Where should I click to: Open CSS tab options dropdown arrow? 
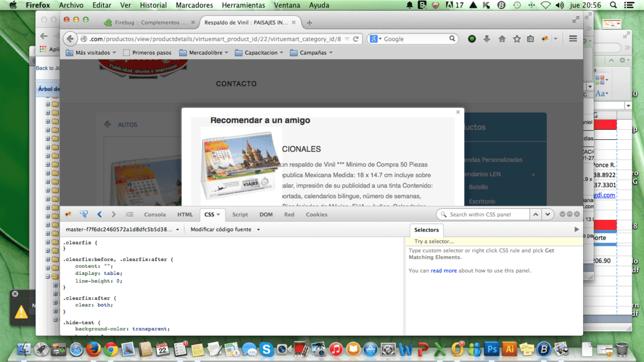tap(218, 215)
